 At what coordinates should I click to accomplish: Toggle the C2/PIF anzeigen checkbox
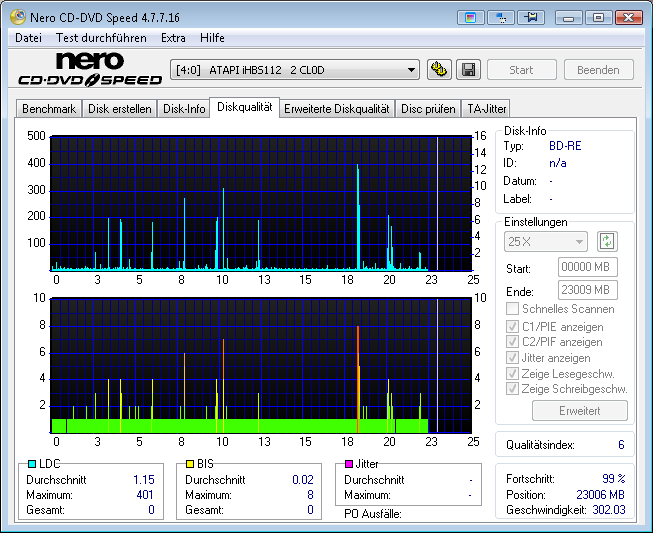click(x=512, y=342)
